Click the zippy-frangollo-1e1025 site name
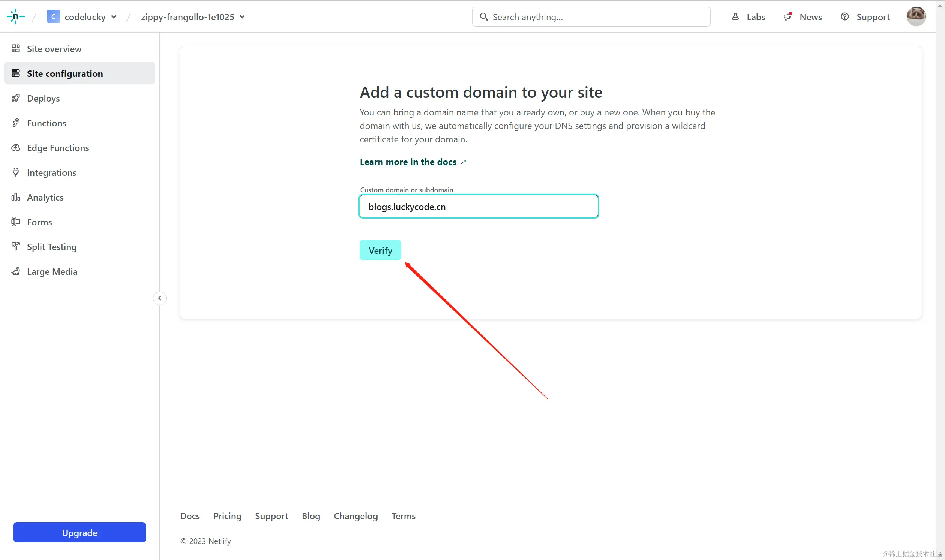The image size is (945, 560). 187,17
